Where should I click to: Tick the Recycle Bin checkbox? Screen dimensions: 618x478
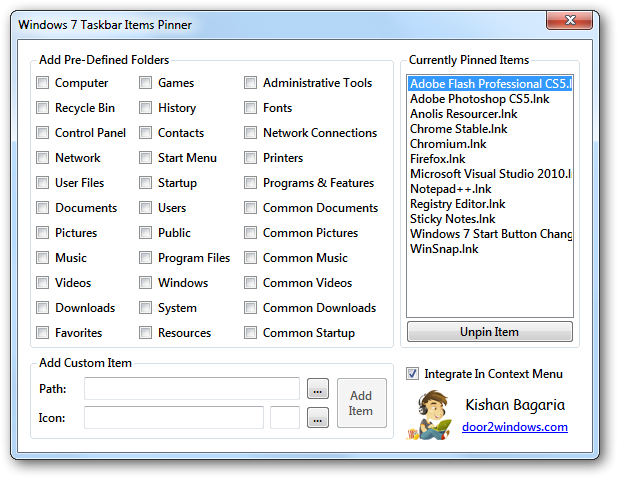tap(43, 108)
